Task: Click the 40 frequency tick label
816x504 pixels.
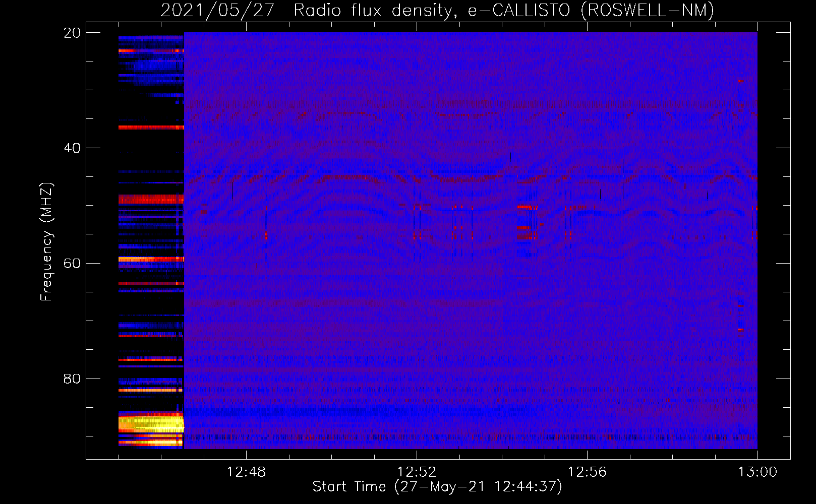Action: [72, 148]
